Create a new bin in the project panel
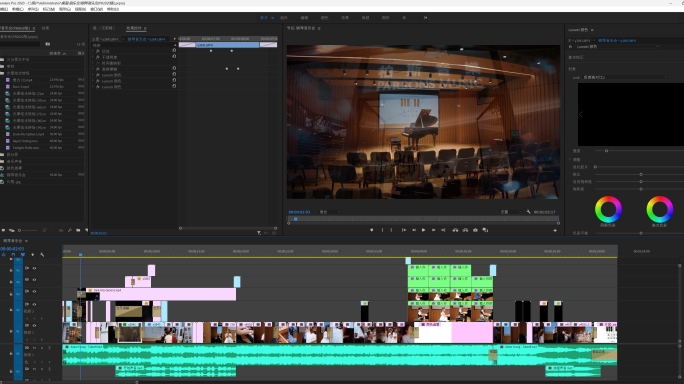Image resolution: width=684 pixels, height=384 pixels. tap(78, 230)
